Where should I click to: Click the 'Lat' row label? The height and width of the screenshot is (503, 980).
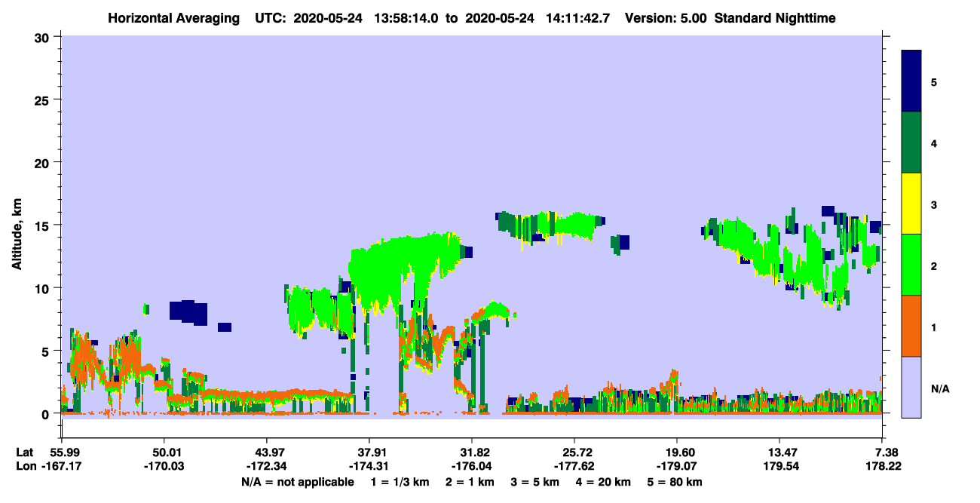pos(23,452)
